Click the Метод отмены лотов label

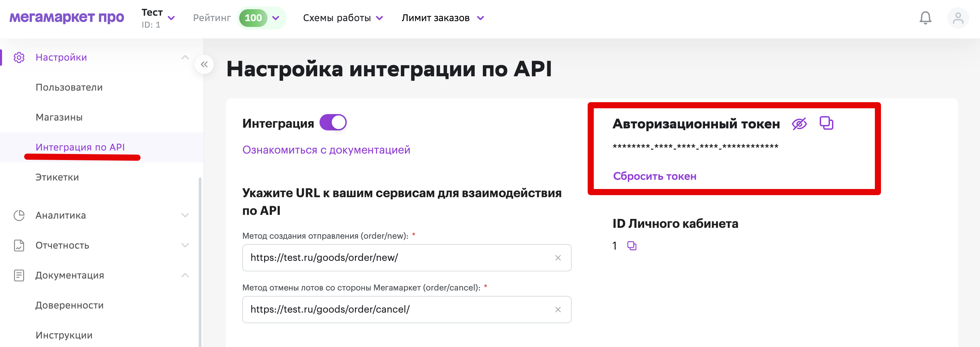[x=361, y=288]
